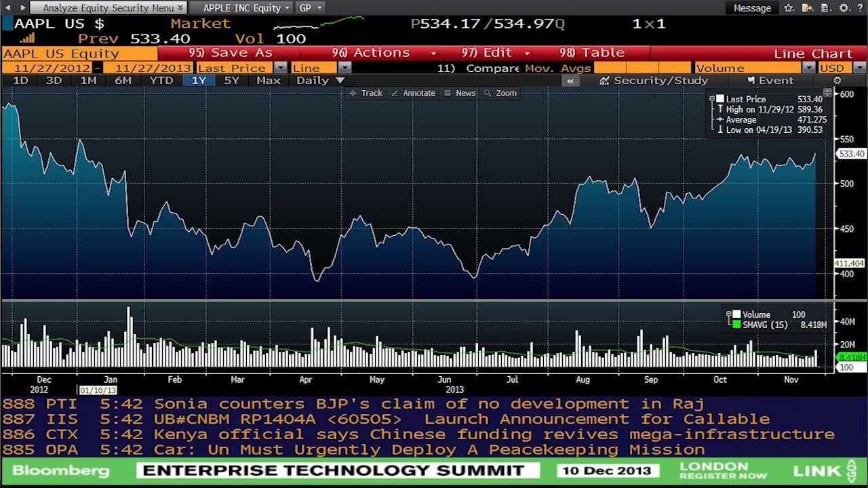Select the 1D range tab
Screen dimensions: 868x488
(x=20, y=81)
